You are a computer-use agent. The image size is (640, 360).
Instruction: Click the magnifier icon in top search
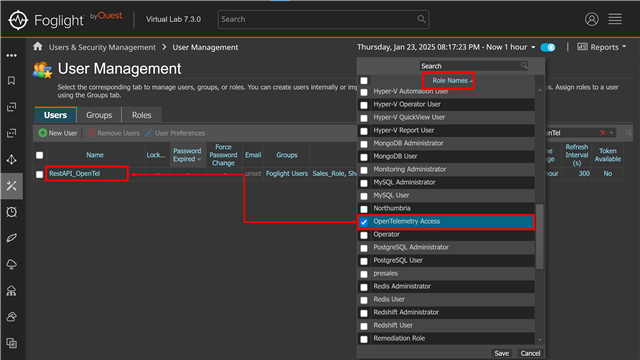(x=421, y=19)
